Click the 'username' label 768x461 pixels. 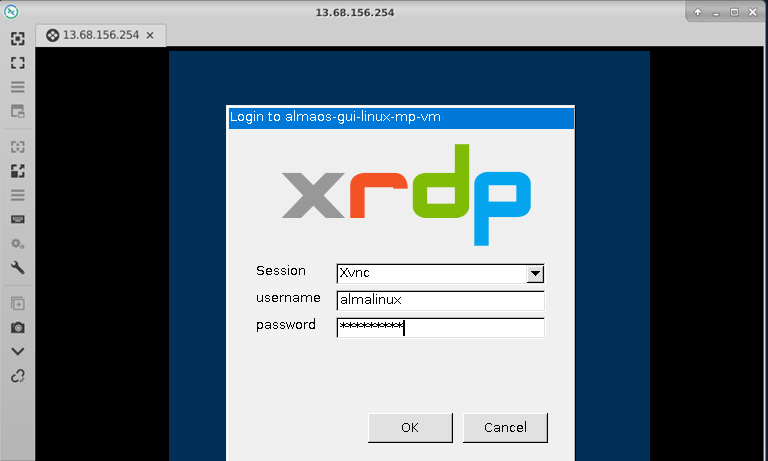point(288,298)
